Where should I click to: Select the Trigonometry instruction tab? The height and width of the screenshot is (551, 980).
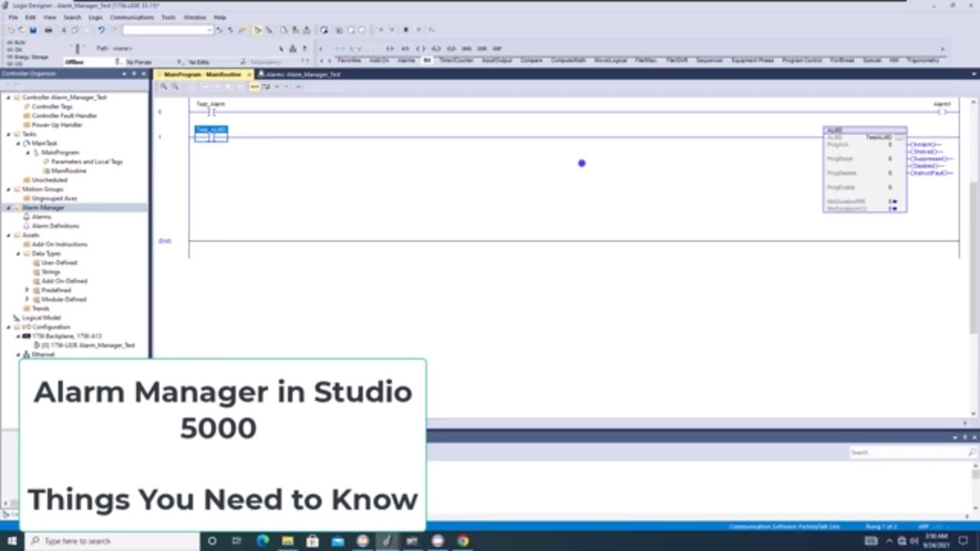coord(923,60)
